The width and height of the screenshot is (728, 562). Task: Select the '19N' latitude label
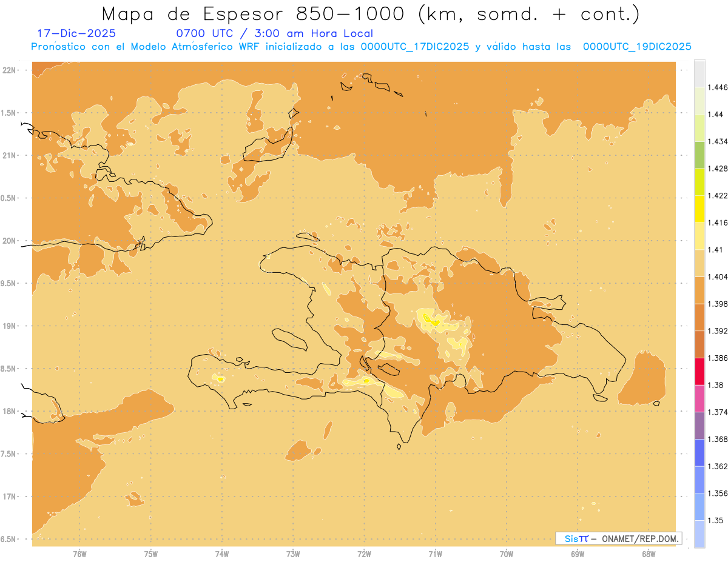pos(10,326)
